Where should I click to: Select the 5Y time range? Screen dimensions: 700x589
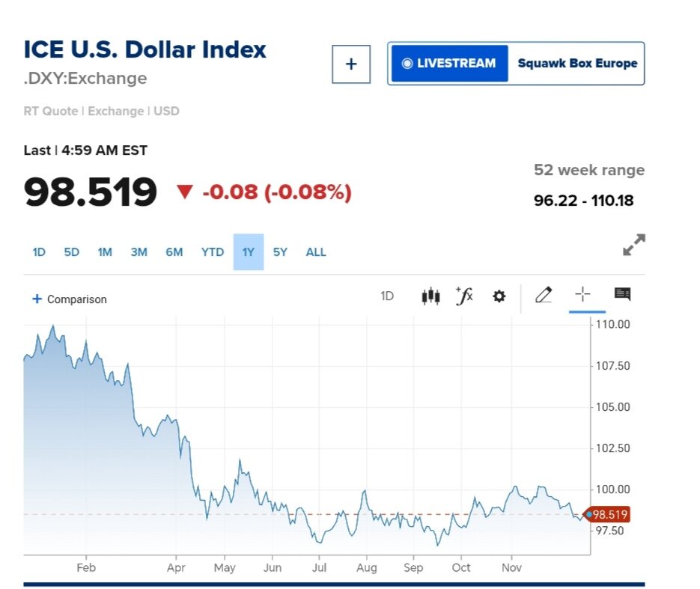click(x=280, y=252)
